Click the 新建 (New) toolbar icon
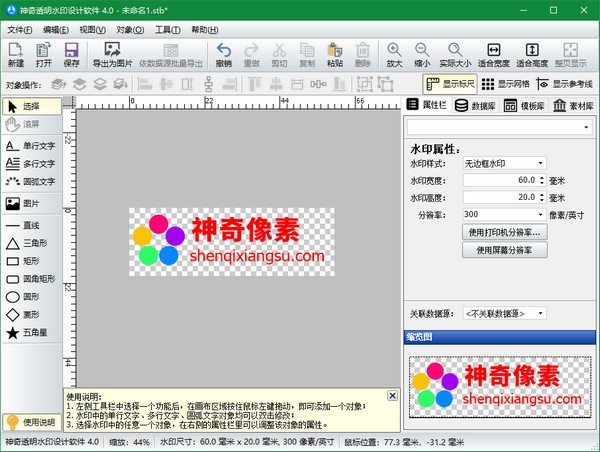Viewport: 600px width, 452px height. (16, 54)
